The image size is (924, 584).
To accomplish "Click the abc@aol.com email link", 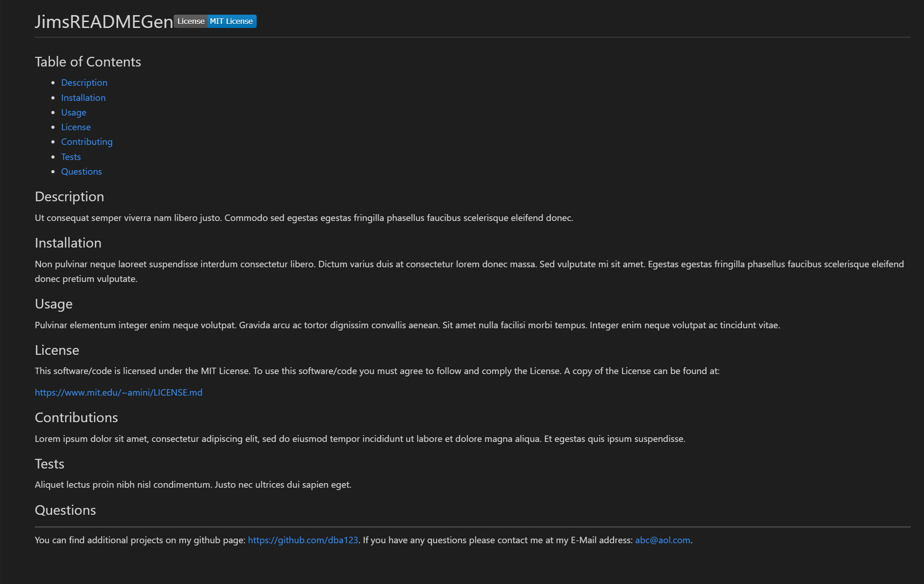I will [x=662, y=540].
